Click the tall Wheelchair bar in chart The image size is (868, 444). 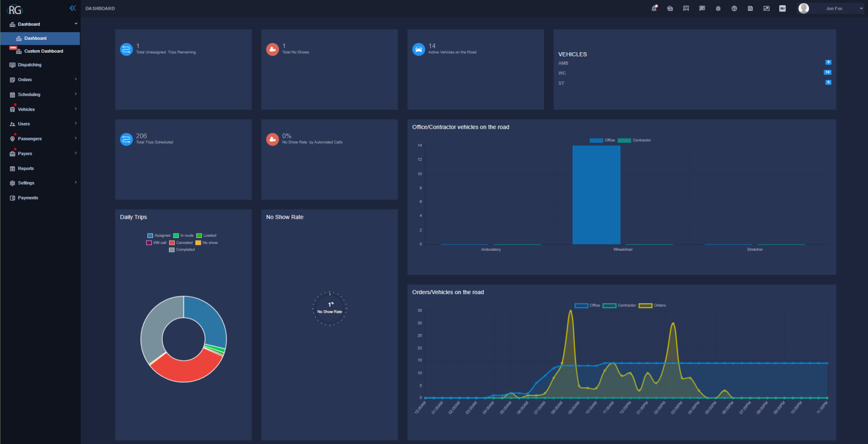[x=596, y=195]
